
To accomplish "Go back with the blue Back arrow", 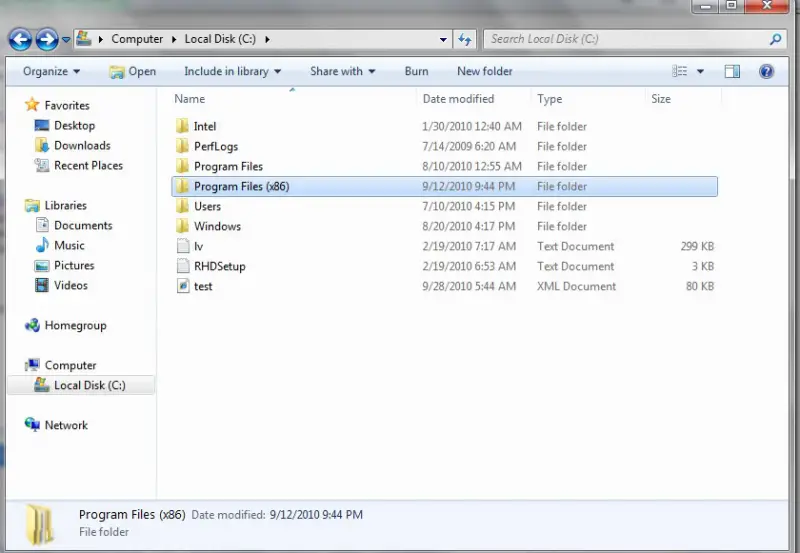I will (x=20, y=39).
